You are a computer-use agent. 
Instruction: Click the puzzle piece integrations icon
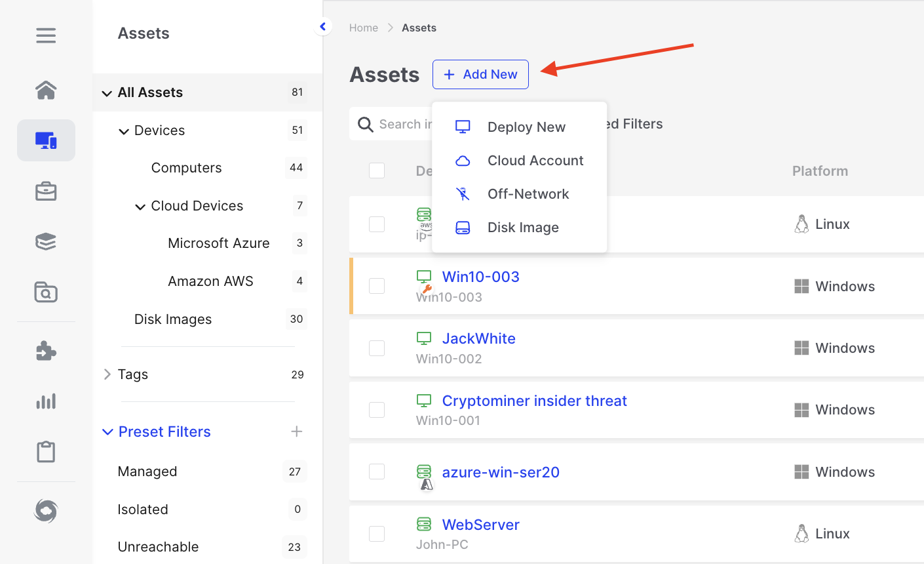(46, 351)
